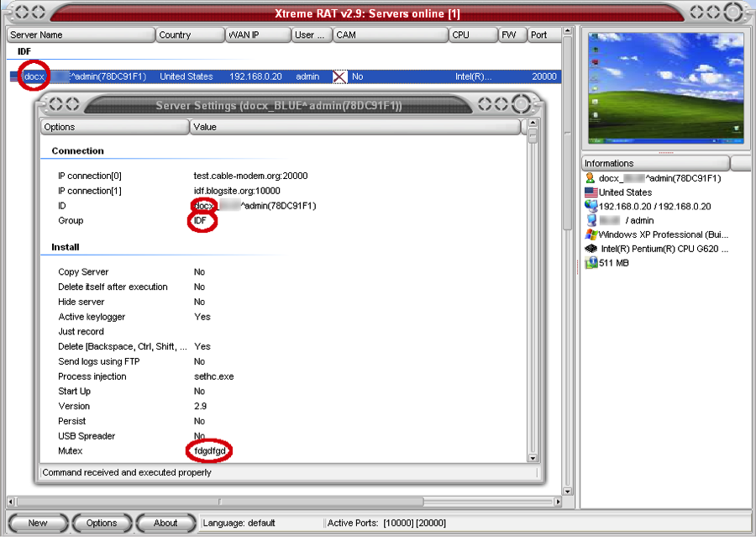Screen dimensions: 756x537
Task: Click the Informations column header
Action: pos(655,163)
